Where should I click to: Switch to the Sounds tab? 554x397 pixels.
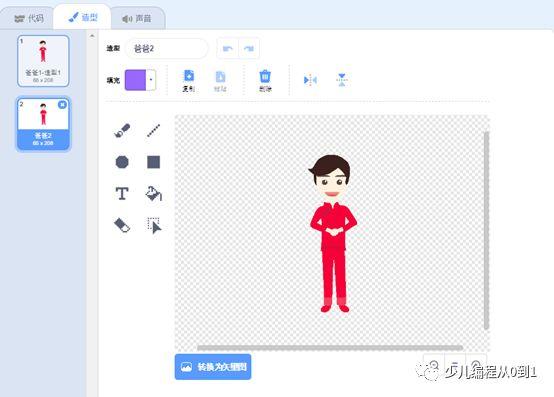pos(137,18)
